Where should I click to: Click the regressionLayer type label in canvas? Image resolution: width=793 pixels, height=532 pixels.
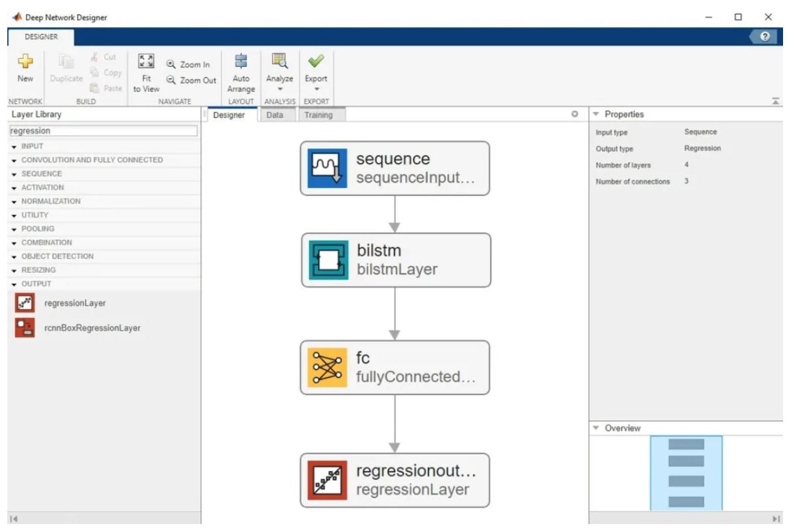412,490
